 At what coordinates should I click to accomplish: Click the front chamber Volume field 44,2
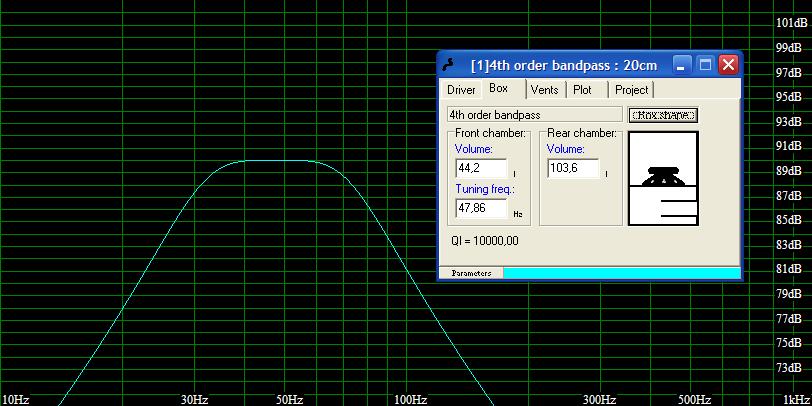click(x=482, y=168)
